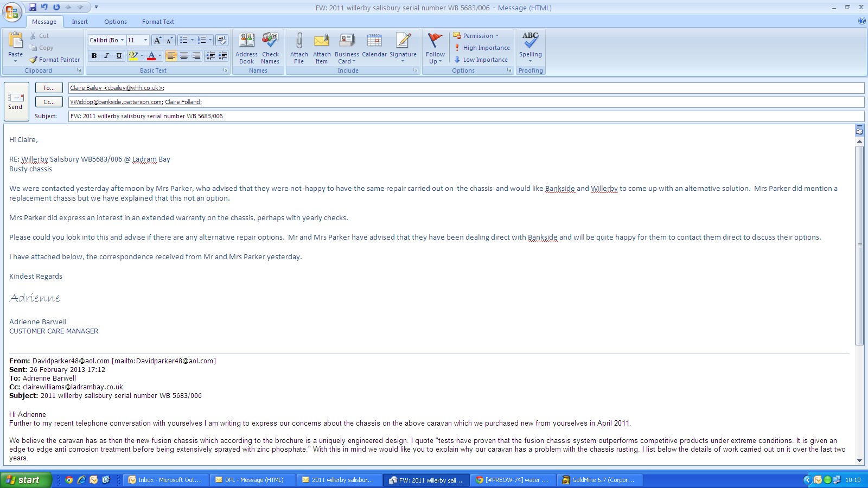Center the paragraph text
The image size is (868, 488).
184,56
